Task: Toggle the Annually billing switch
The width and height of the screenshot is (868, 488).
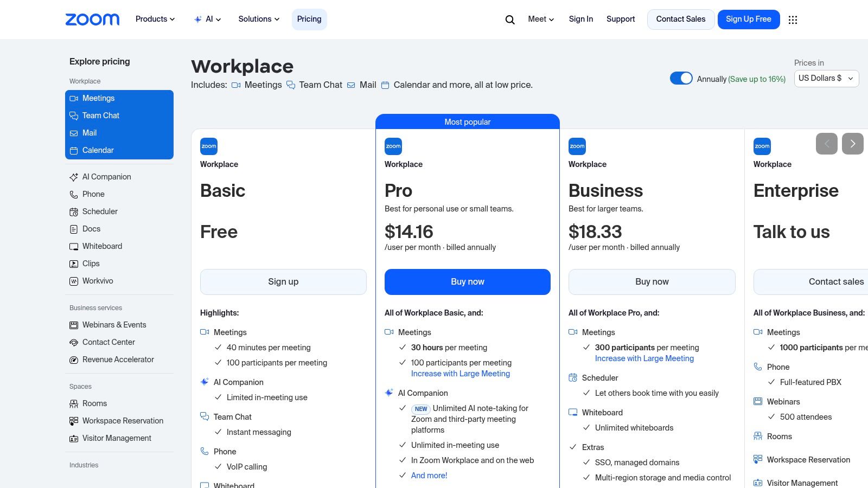Action: [x=681, y=78]
